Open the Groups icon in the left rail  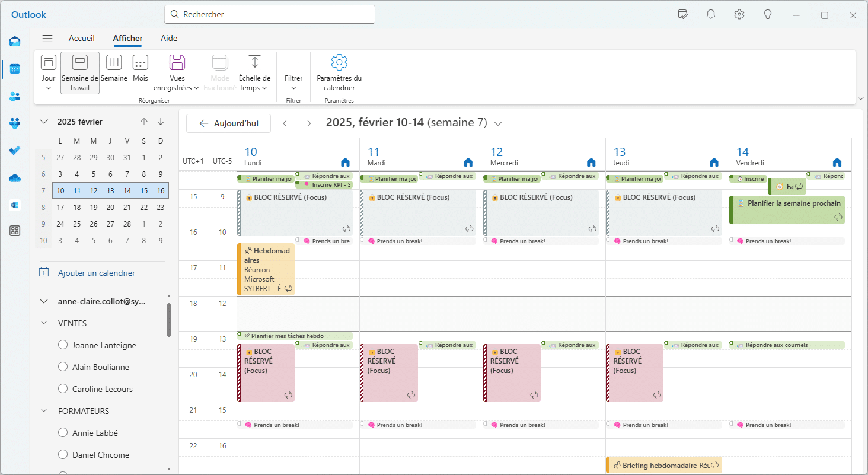[15, 123]
